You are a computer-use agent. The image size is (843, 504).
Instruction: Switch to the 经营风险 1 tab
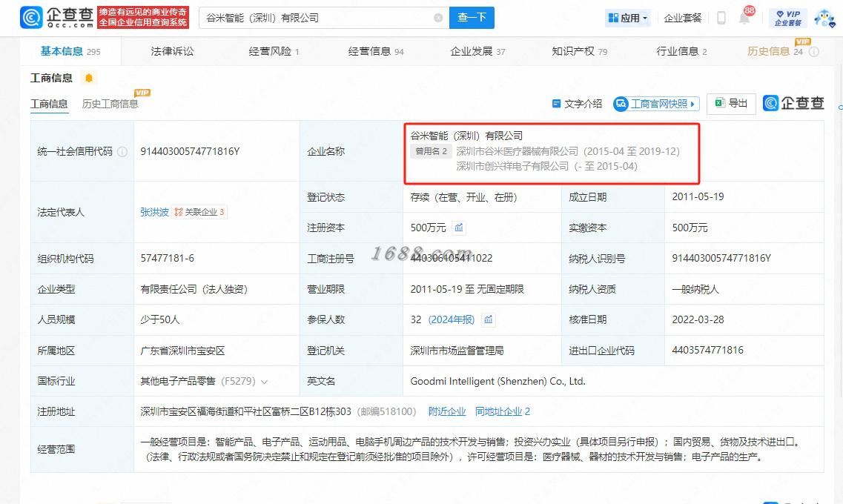274,52
